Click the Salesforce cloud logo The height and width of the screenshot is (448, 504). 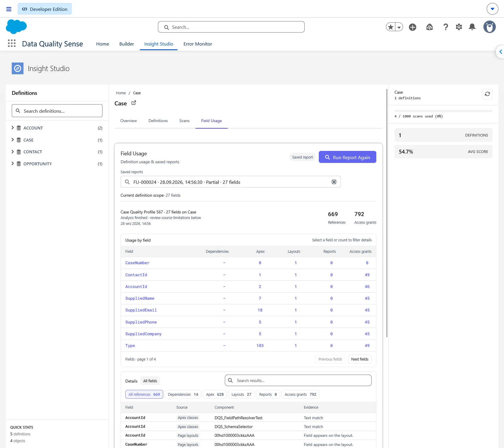(x=16, y=27)
